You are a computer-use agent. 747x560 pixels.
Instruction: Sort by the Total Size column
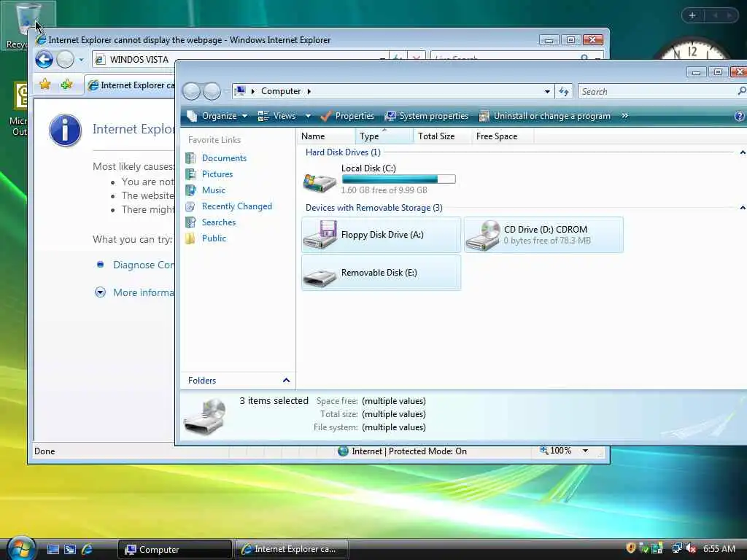click(442, 136)
